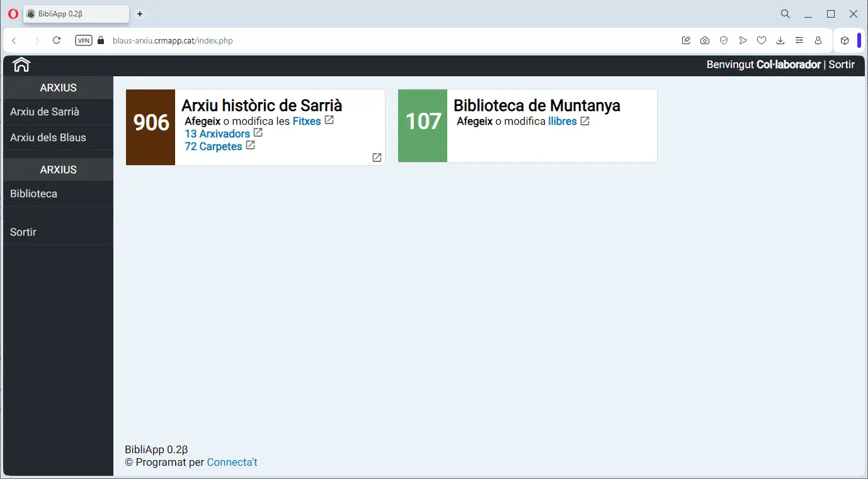The image size is (868, 479).
Task: Click the BibliApp 0.2β footer text
Action: pos(156,449)
